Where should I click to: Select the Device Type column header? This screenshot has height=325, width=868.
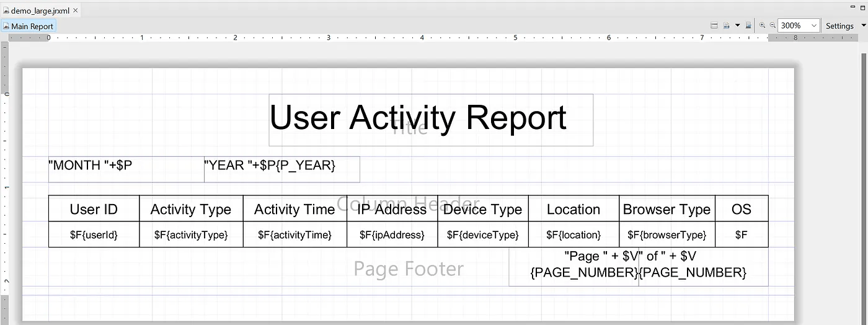coord(483,209)
